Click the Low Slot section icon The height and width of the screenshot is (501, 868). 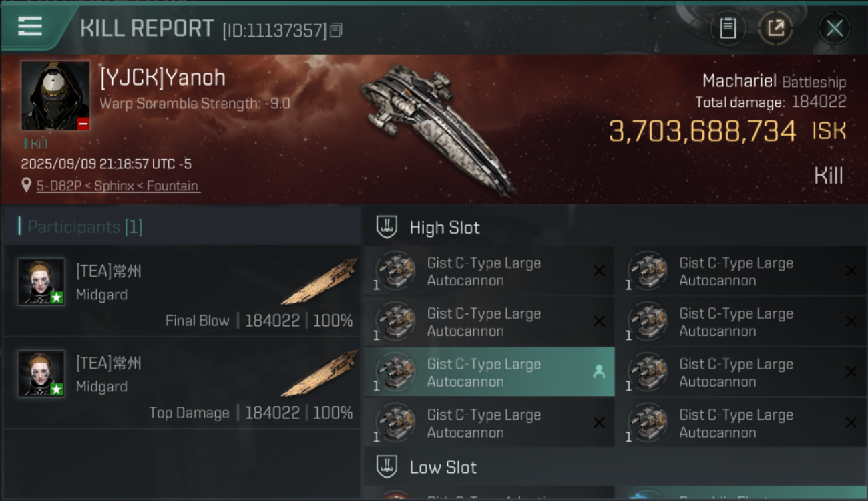click(x=387, y=466)
